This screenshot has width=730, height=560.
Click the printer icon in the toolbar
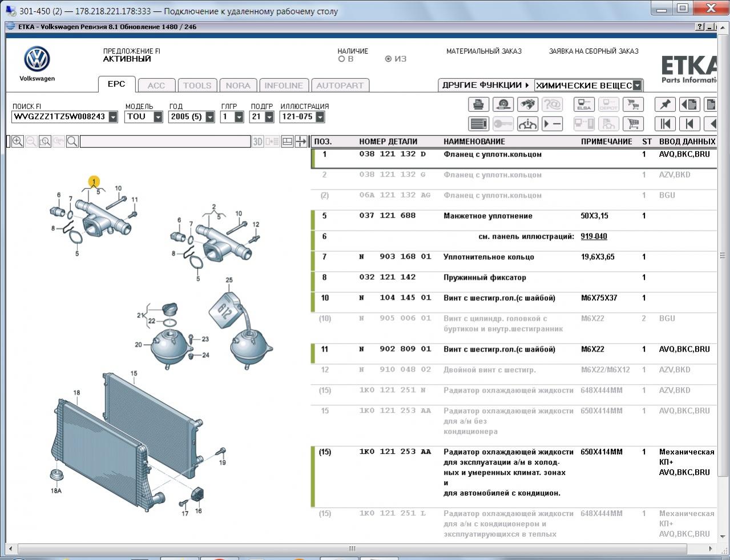[x=478, y=104]
